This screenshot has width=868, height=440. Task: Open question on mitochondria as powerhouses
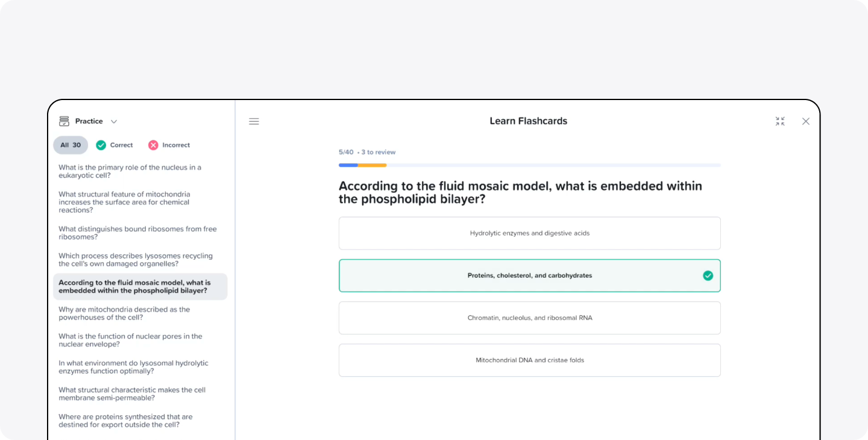[x=124, y=313]
